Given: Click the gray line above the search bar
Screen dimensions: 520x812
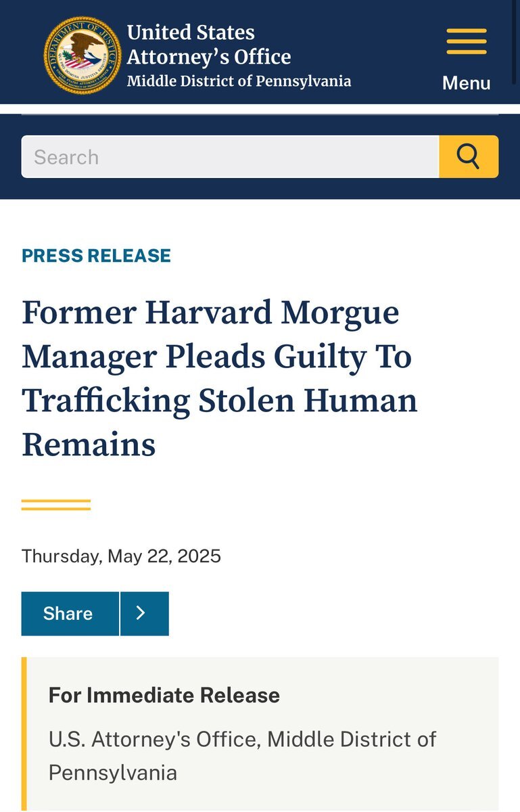Looking at the screenshot, I should point(260,114).
